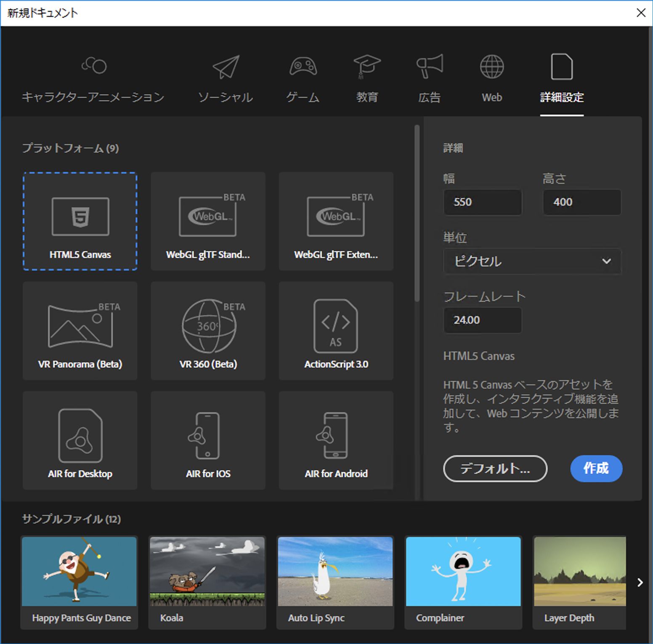Image resolution: width=653 pixels, height=644 pixels.
Task: Open the 広告 tab
Action: point(430,79)
